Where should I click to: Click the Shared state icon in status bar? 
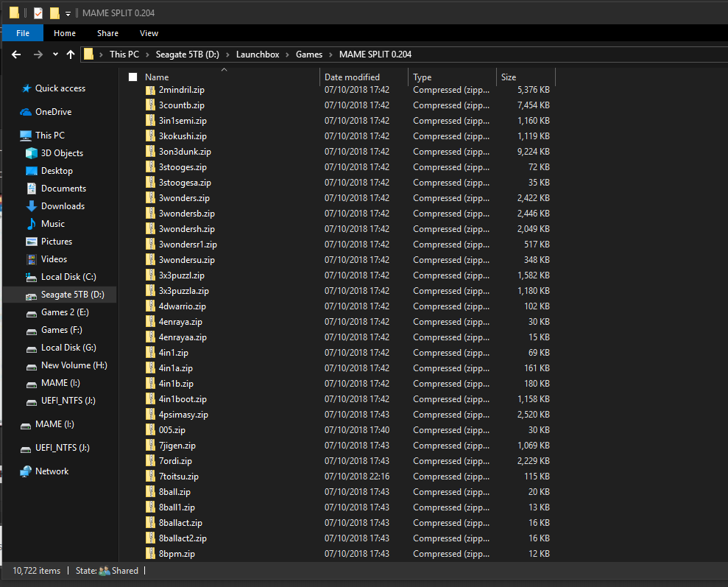coord(105,571)
